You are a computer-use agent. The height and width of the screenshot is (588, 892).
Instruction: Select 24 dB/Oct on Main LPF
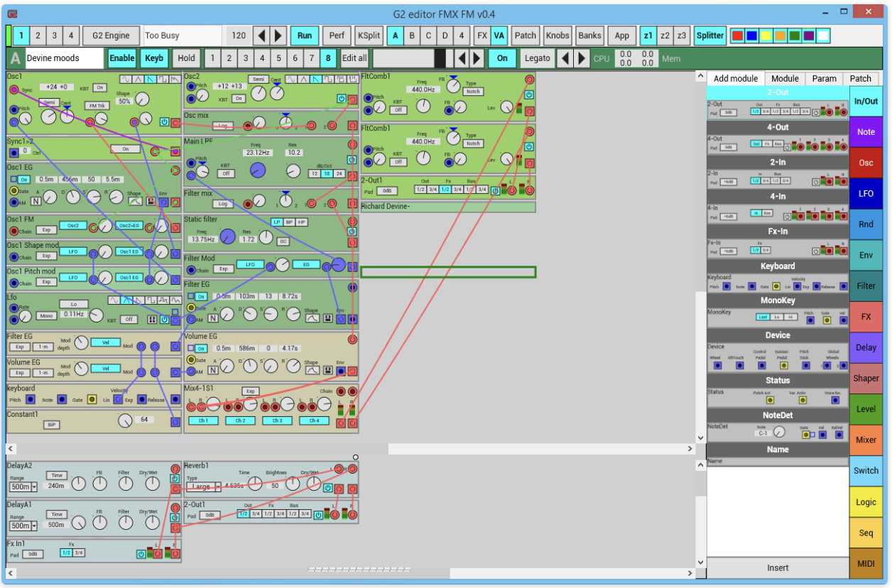[339, 174]
